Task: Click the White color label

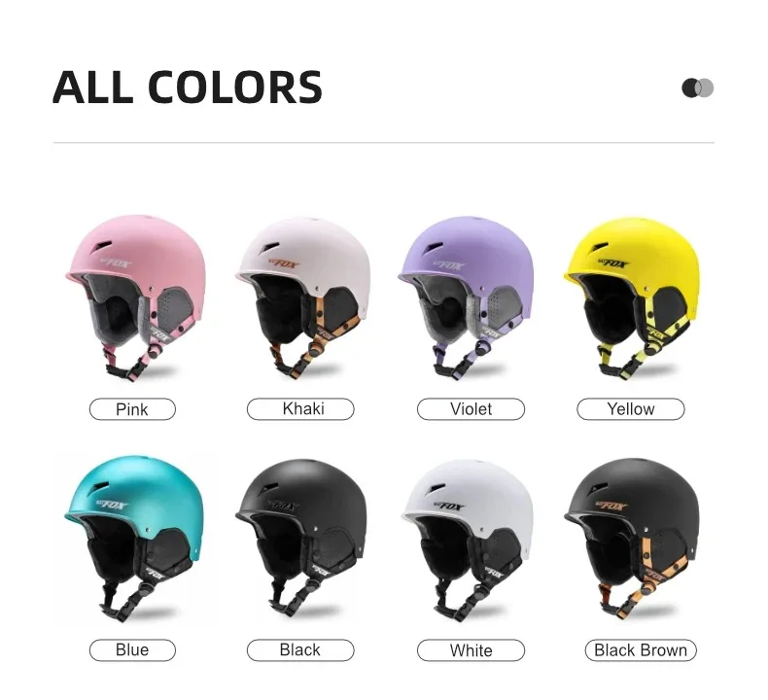Action: (471, 650)
